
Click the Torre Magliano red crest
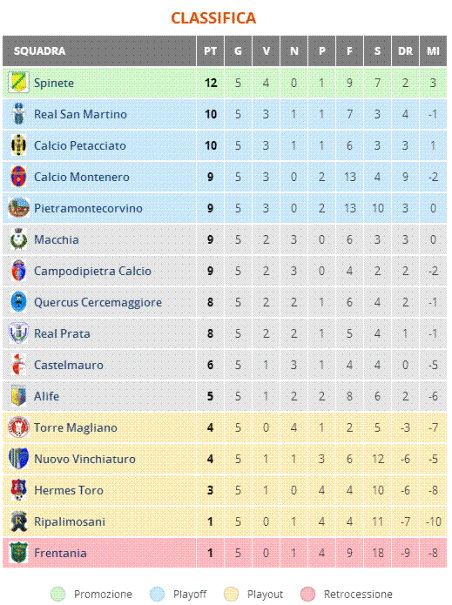[x=19, y=427]
